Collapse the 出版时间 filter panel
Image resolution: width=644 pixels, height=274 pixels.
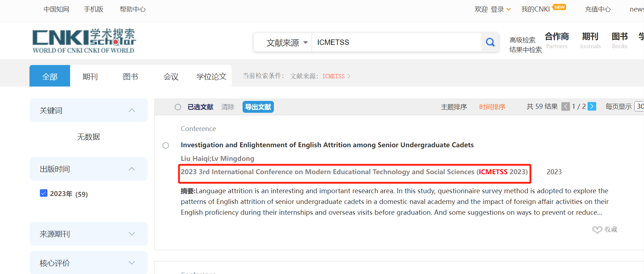click(x=132, y=169)
